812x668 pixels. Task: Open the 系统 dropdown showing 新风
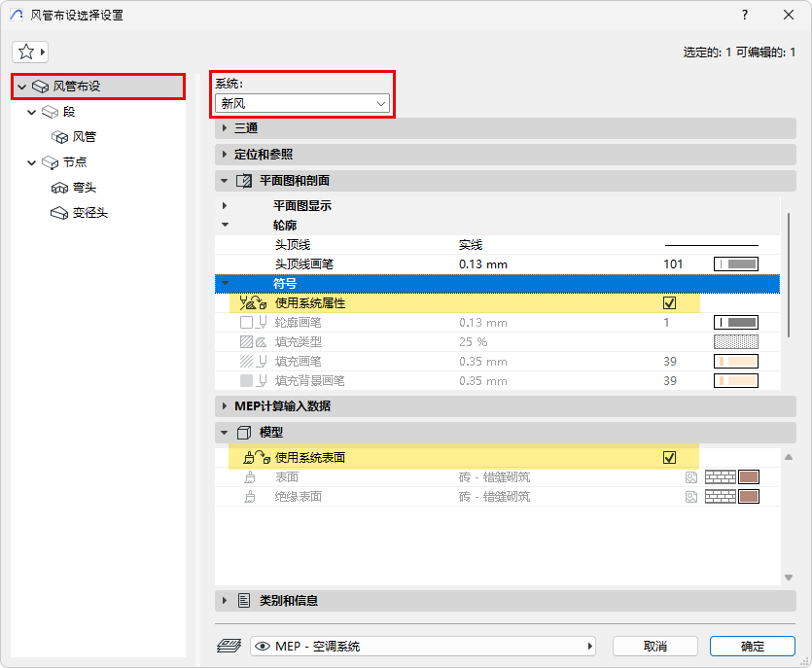click(301, 104)
